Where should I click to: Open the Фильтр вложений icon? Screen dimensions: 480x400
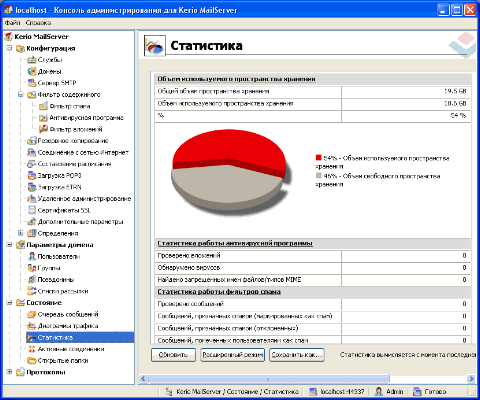(x=43, y=129)
